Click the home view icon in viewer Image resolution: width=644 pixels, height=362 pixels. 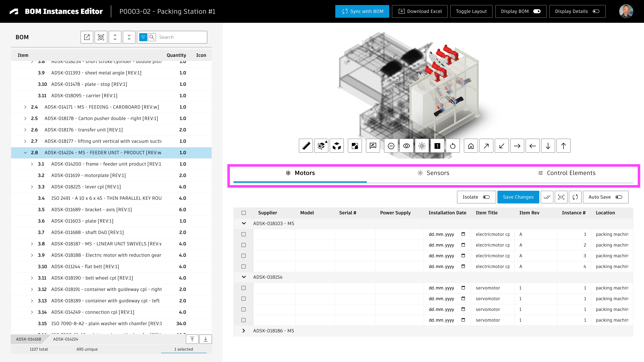[x=471, y=146]
